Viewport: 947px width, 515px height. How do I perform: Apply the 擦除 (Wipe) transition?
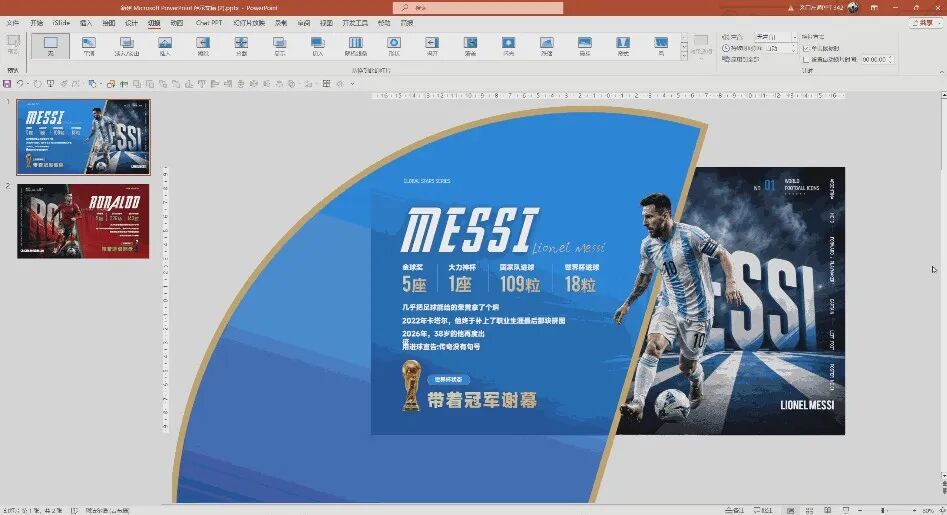coord(203,46)
